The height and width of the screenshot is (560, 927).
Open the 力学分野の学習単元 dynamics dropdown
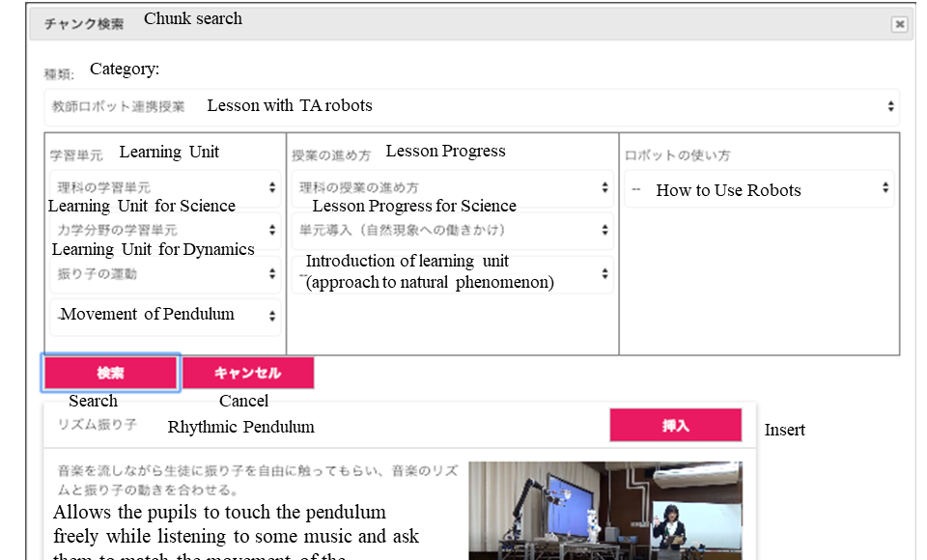[x=164, y=231]
